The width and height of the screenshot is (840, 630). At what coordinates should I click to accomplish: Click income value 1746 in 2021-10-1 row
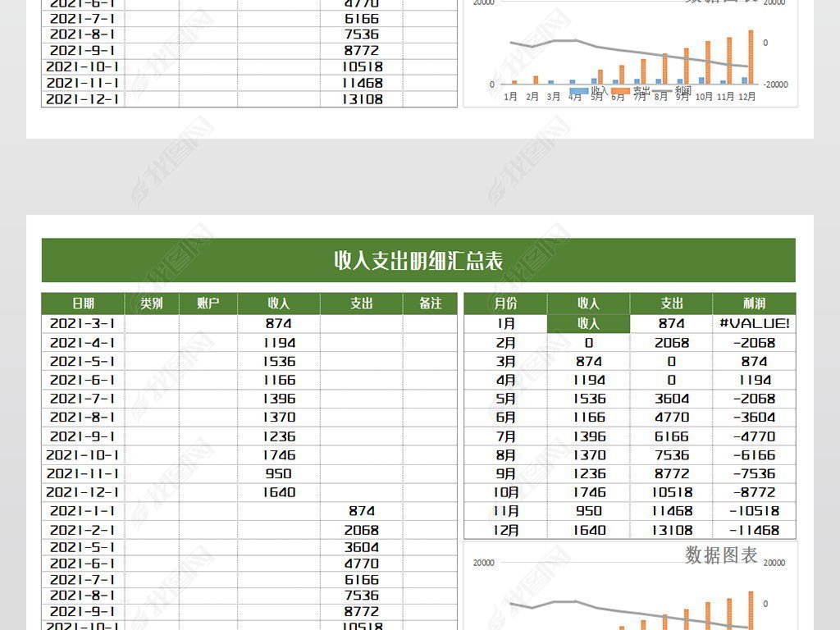(279, 454)
